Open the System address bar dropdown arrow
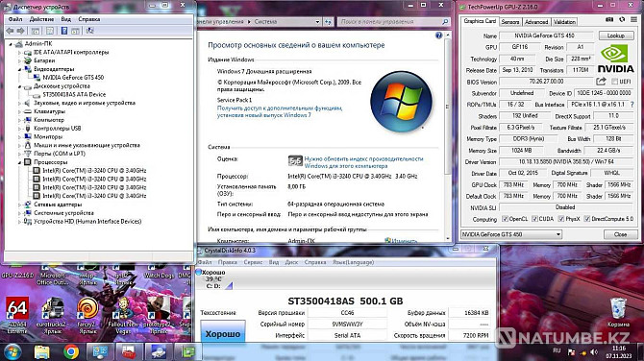 pos(317,22)
